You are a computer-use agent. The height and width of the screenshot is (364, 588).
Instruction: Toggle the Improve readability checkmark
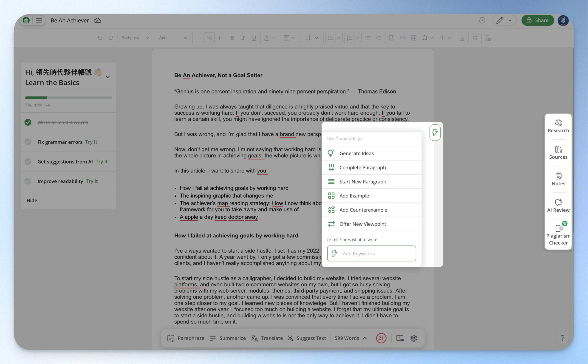tap(28, 181)
